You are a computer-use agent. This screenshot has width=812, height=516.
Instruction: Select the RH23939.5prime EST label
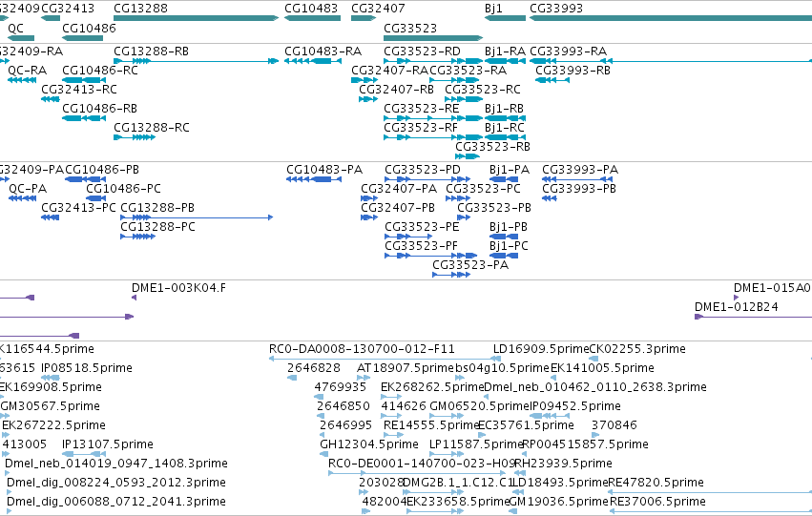(x=563, y=464)
